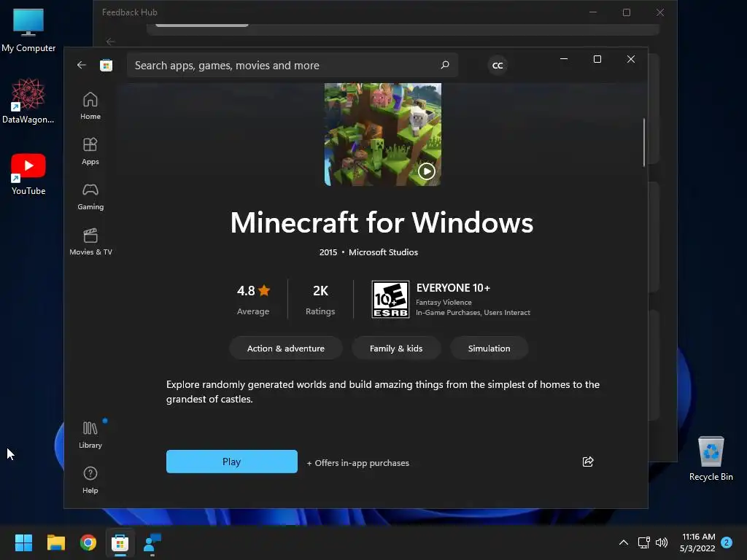Image resolution: width=747 pixels, height=560 pixels.
Task: Click the In-Game Purchases, Users Interact text
Action: [x=473, y=313]
